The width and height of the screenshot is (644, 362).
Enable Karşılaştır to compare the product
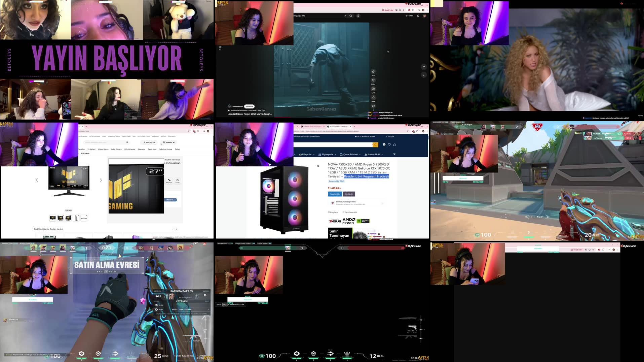333,212
